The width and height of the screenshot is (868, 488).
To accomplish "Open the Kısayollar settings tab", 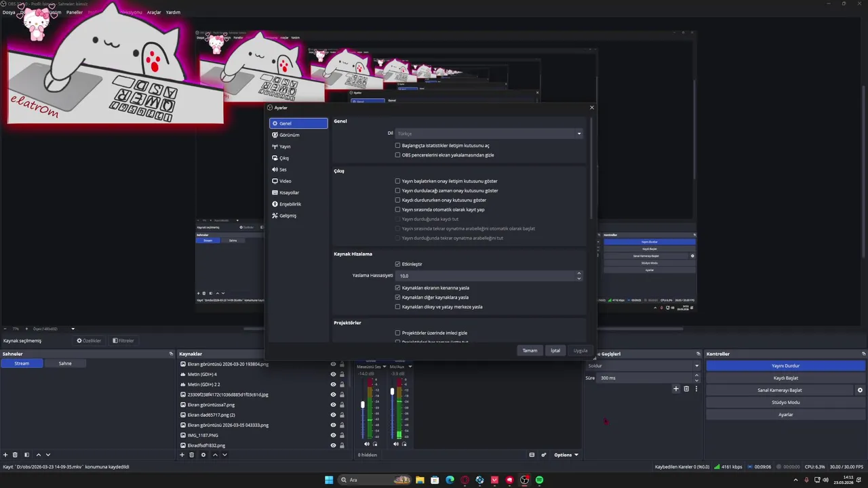I will [x=298, y=192].
